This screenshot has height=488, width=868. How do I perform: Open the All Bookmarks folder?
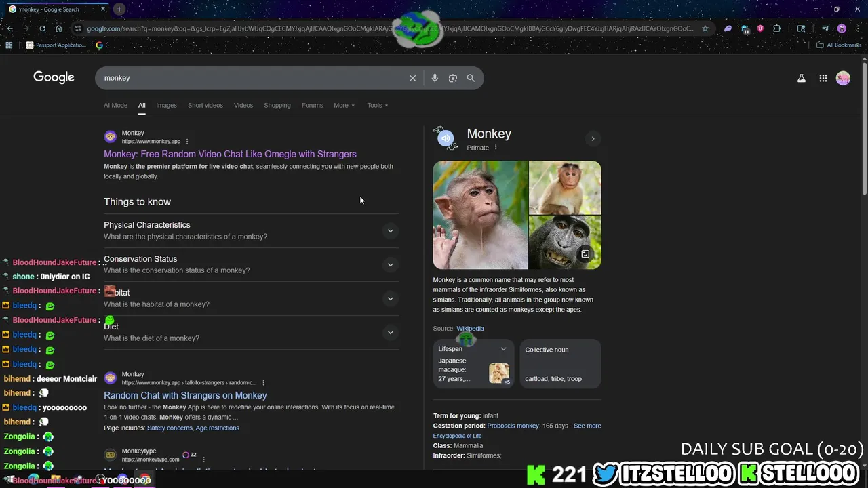tap(839, 45)
